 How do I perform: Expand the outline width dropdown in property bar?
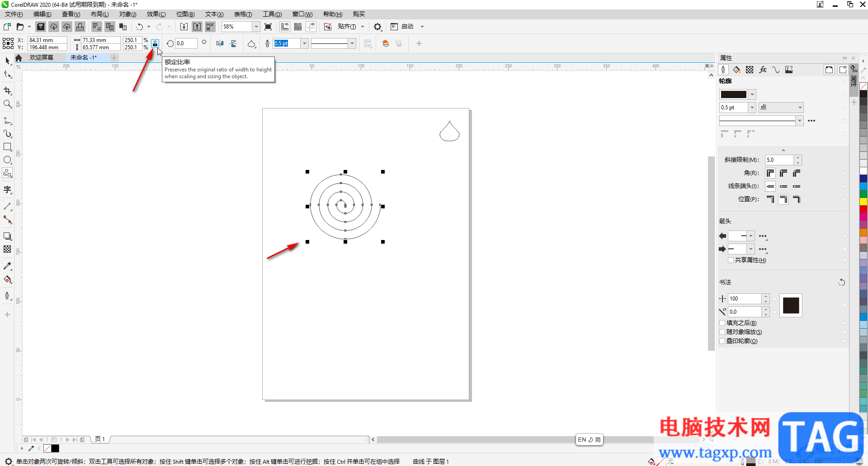(x=305, y=43)
